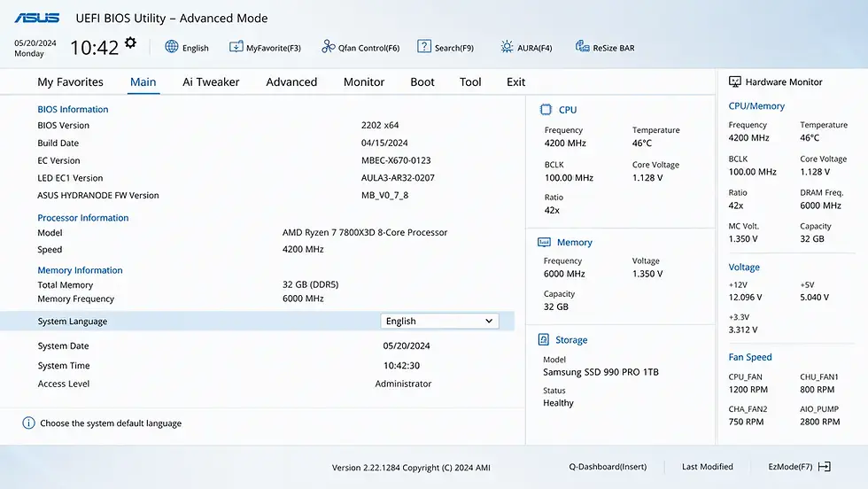Click Total Memory value 32 GB (DDR5)

[x=311, y=284]
